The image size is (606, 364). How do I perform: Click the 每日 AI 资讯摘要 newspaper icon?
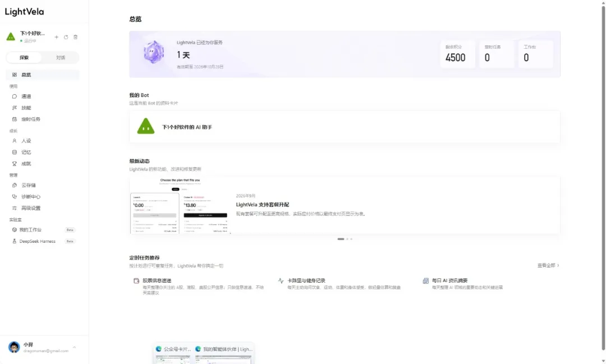tap(425, 280)
